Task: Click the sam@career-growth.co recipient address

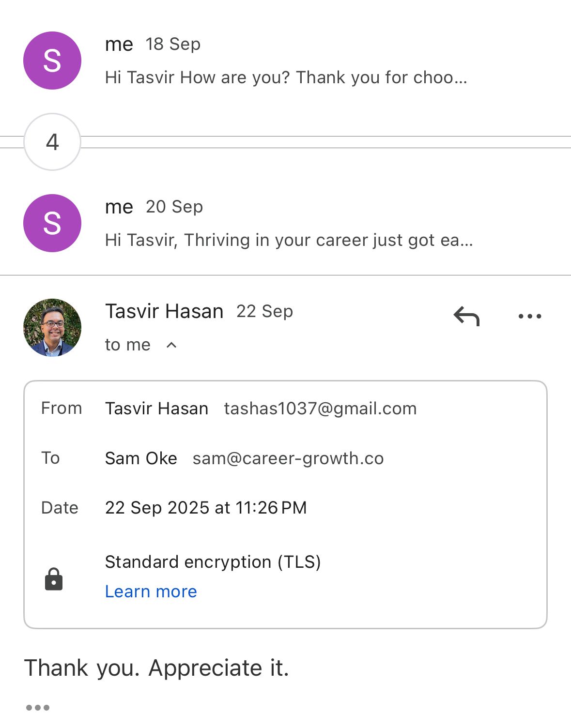Action: tap(288, 458)
